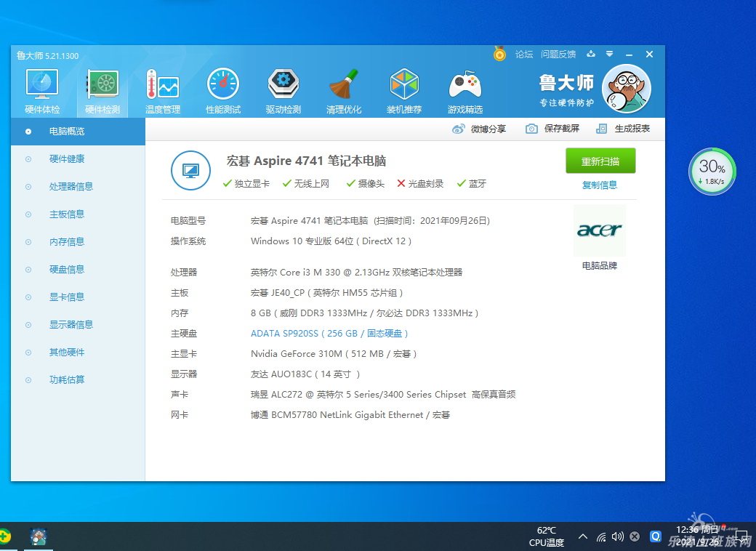Screen dimensions: 756x551
Task: Switch to 显卡信息 in the sidebar
Action: tap(66, 297)
